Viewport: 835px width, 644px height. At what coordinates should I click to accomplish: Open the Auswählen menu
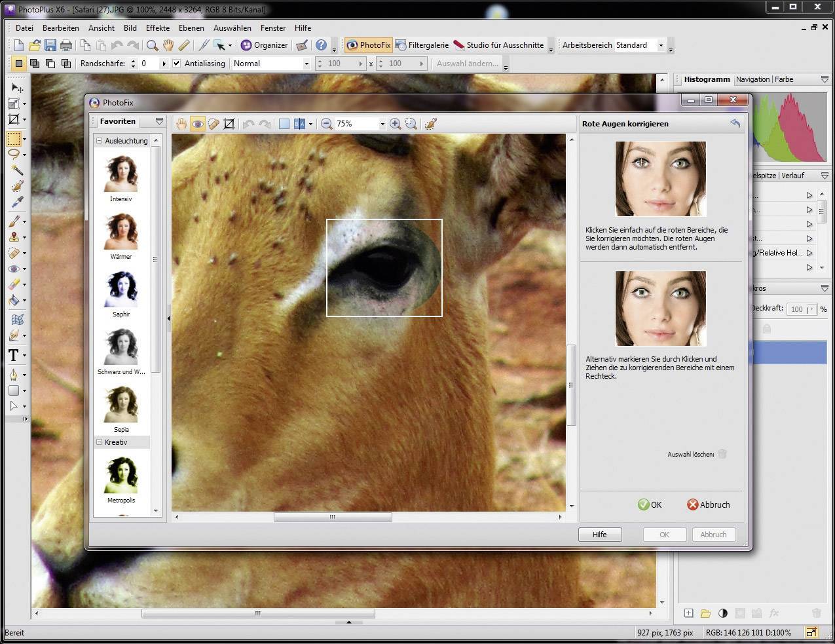click(x=232, y=28)
